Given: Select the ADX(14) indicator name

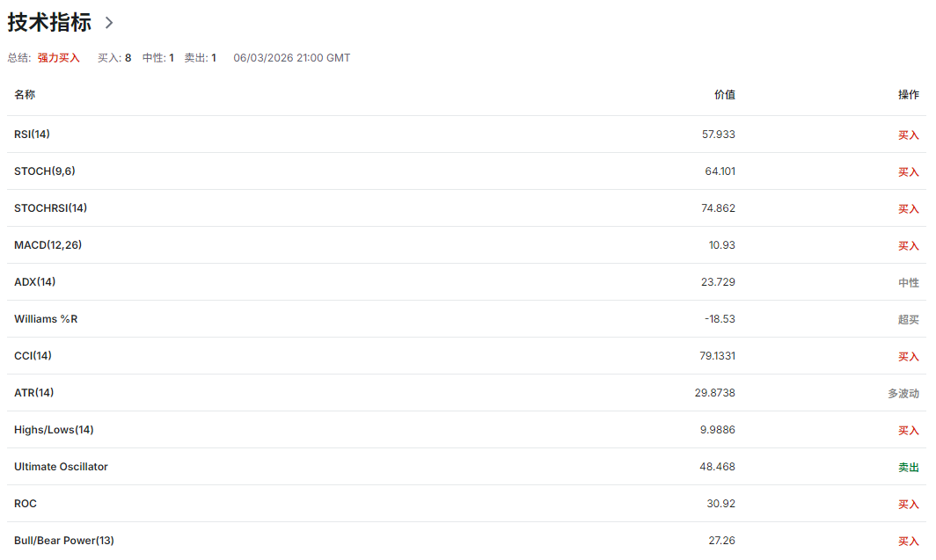Looking at the screenshot, I should click(34, 282).
